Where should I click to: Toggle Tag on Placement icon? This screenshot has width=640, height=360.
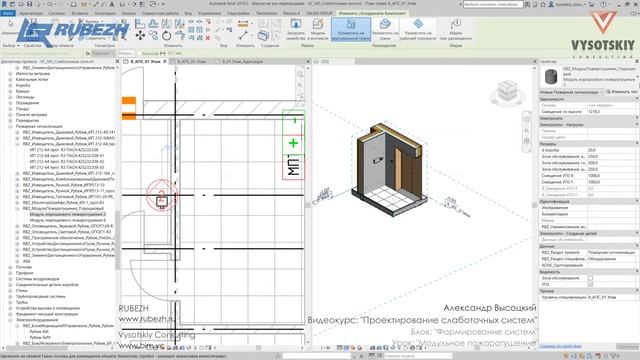click(456, 29)
